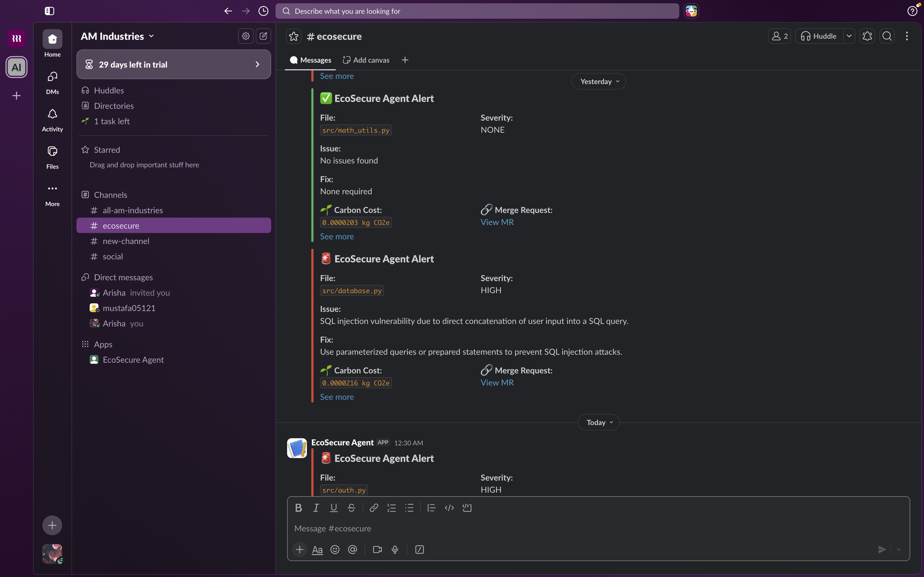Expand the AM Industries workspace menu
The image size is (924, 577).
(x=117, y=36)
